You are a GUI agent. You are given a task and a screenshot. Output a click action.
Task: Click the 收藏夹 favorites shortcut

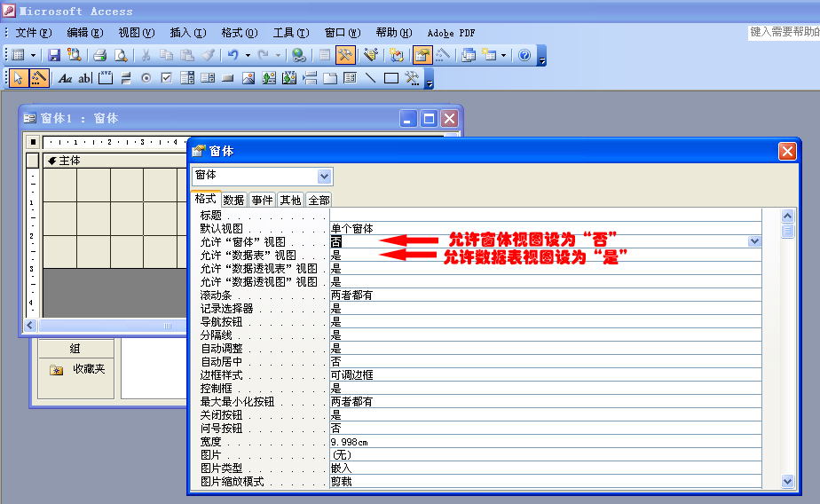78,370
